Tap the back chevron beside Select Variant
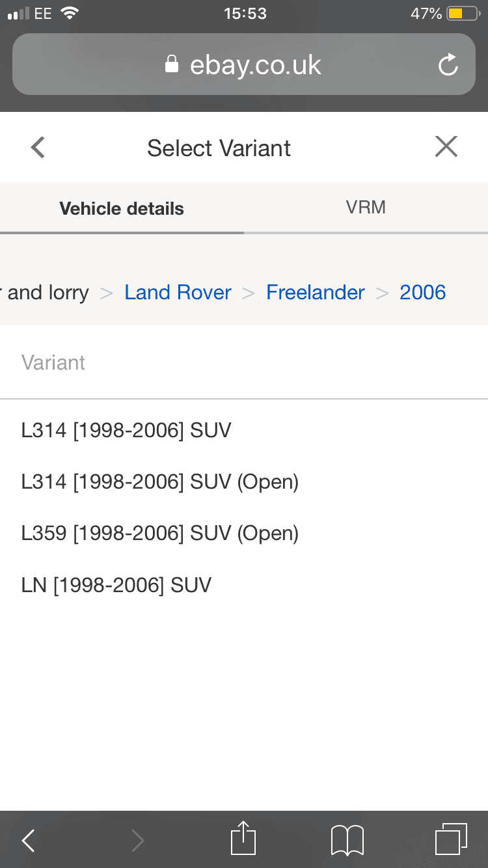The width and height of the screenshot is (488, 868). (x=38, y=147)
